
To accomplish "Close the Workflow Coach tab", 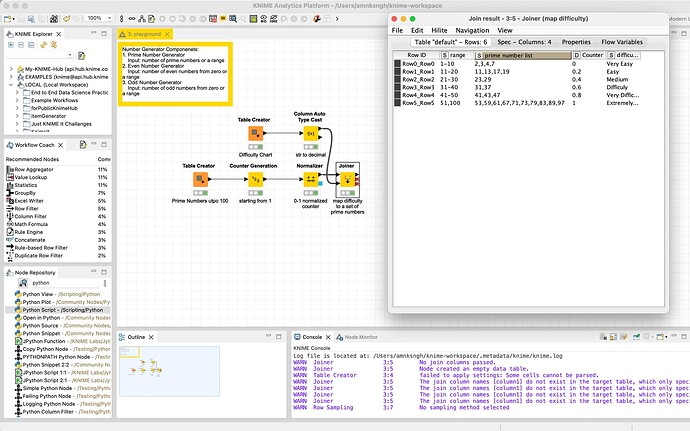I will coord(60,145).
